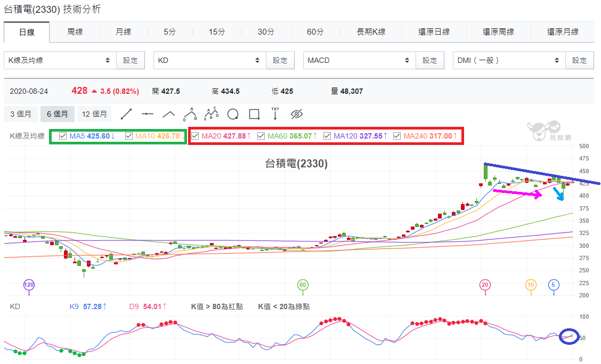The height and width of the screenshot is (364, 601).
Task: Open the MACD indicator dropdown
Action: point(360,60)
